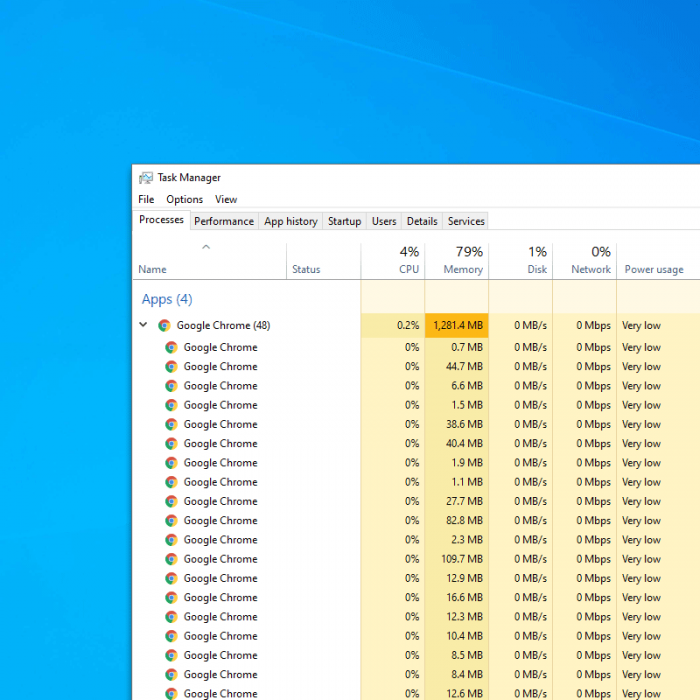Collapse the Google Chrome (48) process group
The width and height of the screenshot is (700, 700).
(x=143, y=325)
